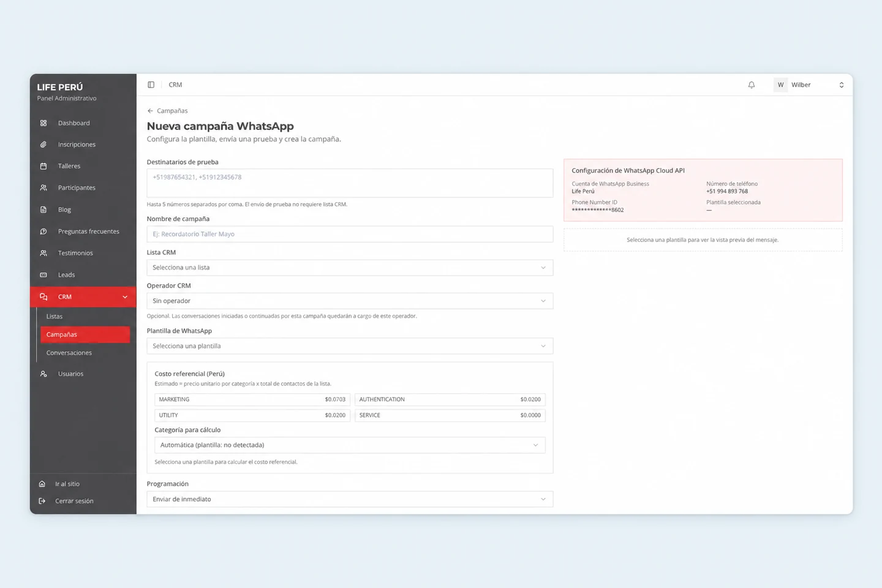Expand the Categoría para cálculo dropdown

click(350, 445)
